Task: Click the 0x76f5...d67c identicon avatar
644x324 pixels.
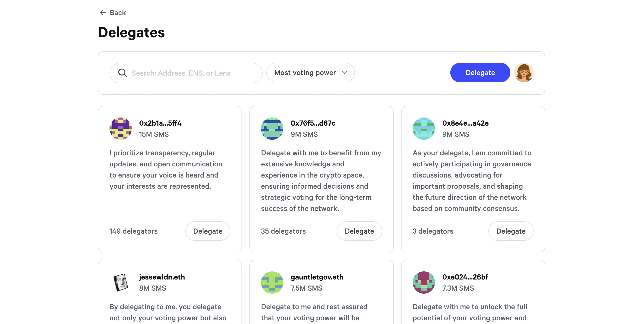Action: pos(272,128)
